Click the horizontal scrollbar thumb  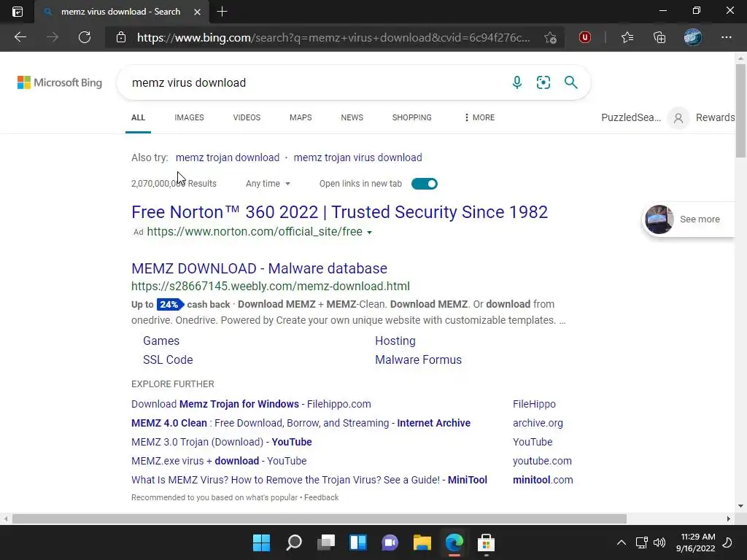pyautogui.click(x=320, y=518)
